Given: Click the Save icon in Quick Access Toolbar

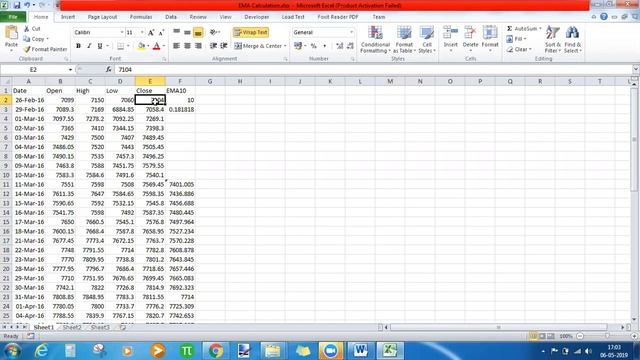Looking at the screenshot, I should coord(17,5).
